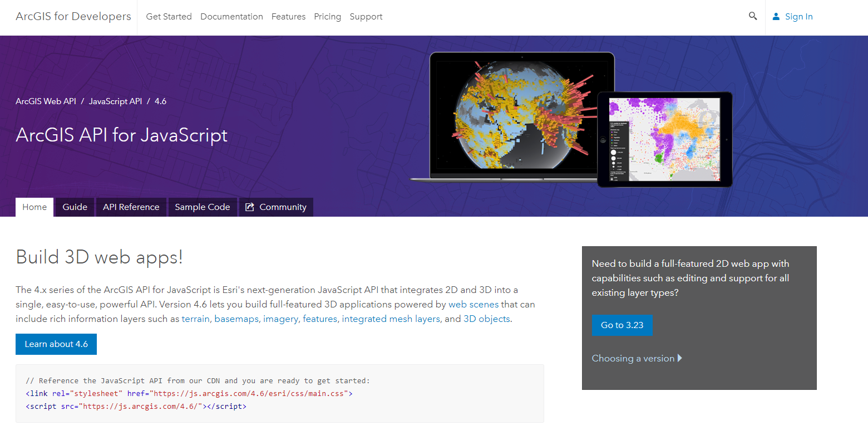
Task: Click the tablet map image
Action: pos(665,139)
